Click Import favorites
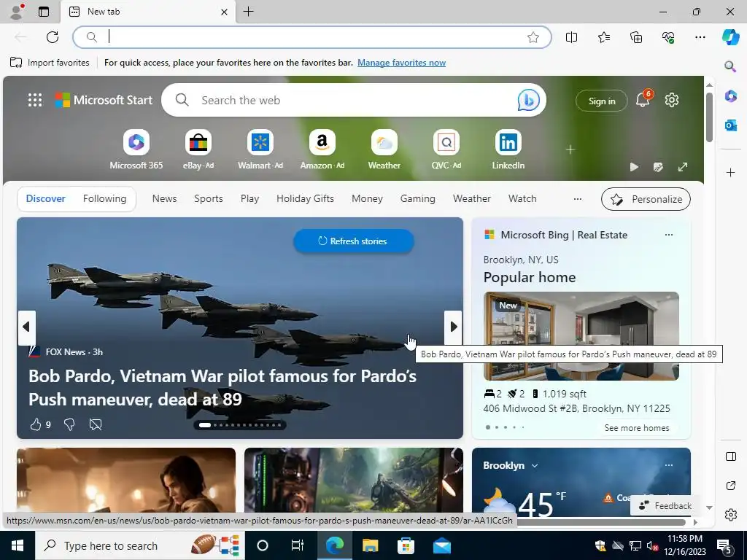The width and height of the screenshot is (747, 560). pyautogui.click(x=50, y=63)
